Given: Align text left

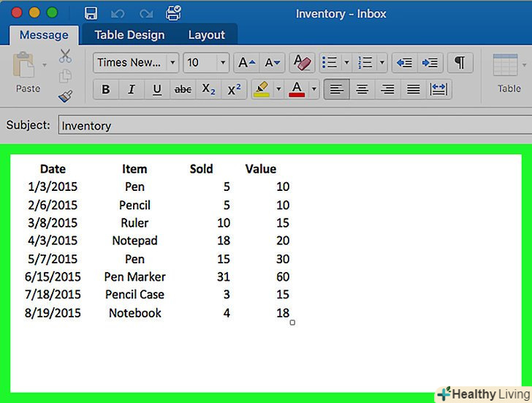Looking at the screenshot, I should point(337,89).
